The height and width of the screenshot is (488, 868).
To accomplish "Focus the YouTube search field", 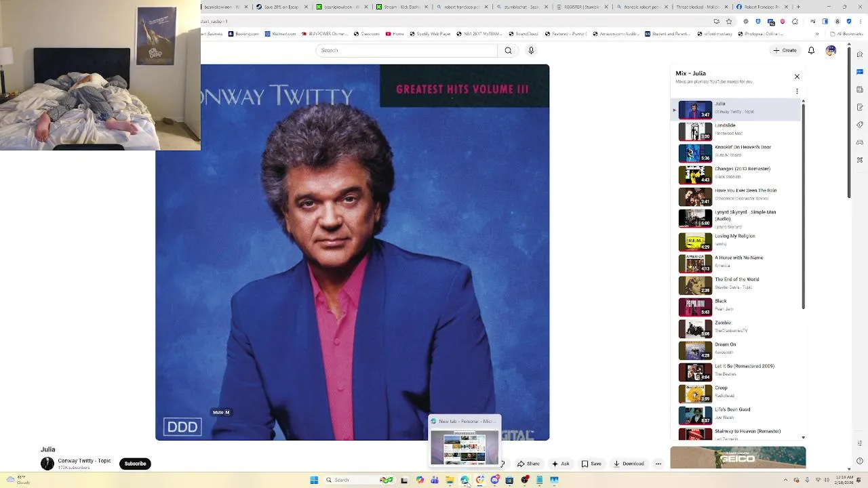I will (407, 50).
